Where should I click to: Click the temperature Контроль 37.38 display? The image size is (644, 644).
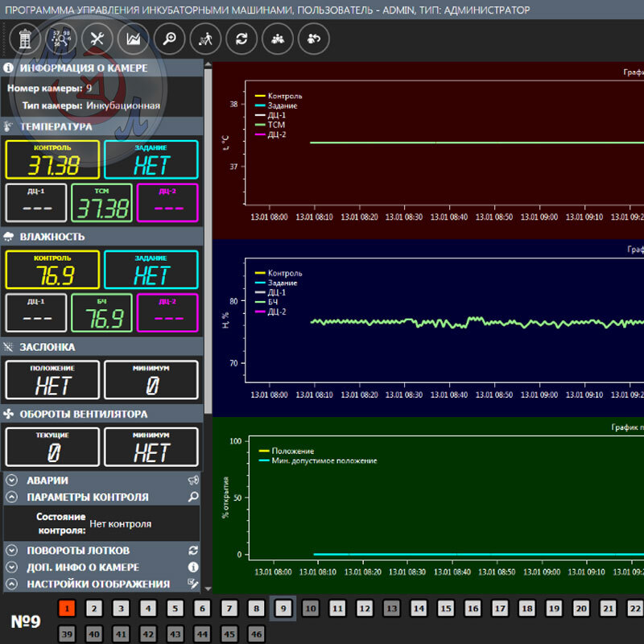pyautogui.click(x=52, y=159)
